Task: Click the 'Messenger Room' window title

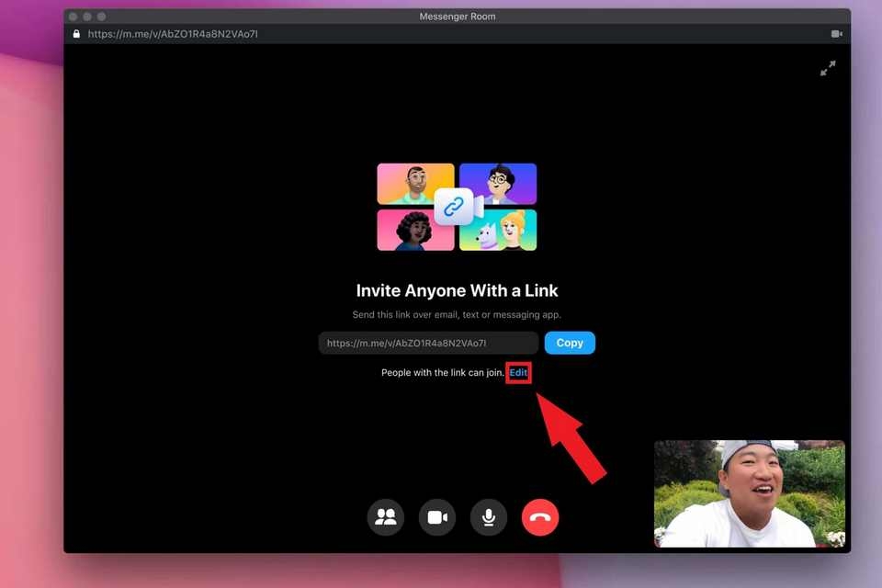Action: coord(458,17)
